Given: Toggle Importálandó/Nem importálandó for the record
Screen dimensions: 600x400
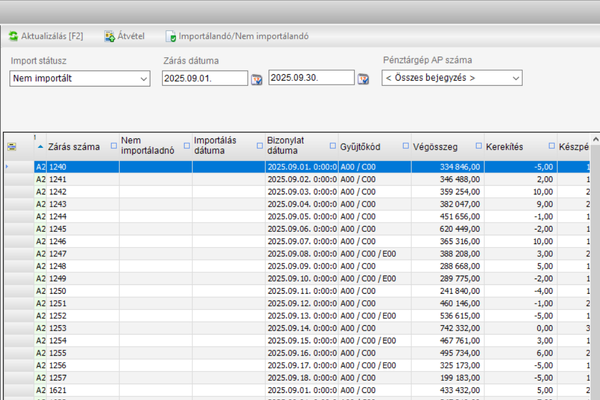Looking at the screenshot, I should click(236, 36).
